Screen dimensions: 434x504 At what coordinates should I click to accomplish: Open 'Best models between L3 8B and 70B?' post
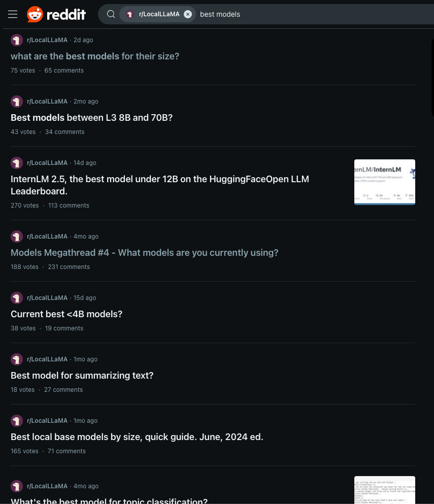click(x=91, y=118)
